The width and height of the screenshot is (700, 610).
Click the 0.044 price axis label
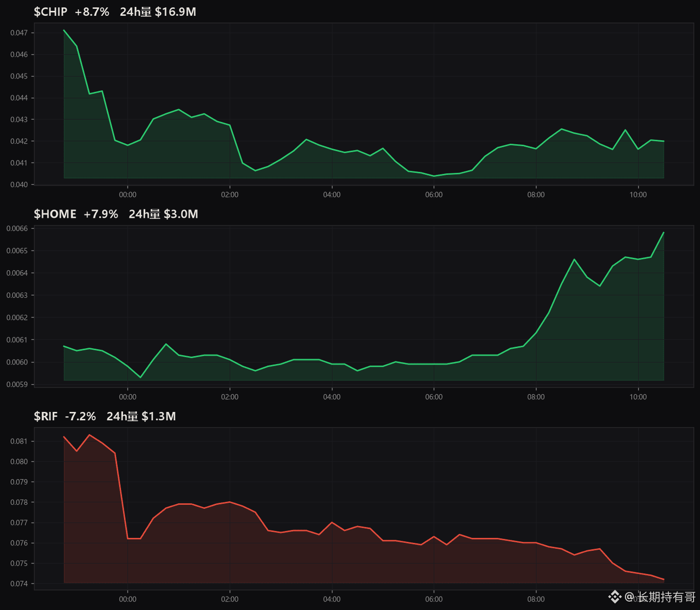pos(19,98)
